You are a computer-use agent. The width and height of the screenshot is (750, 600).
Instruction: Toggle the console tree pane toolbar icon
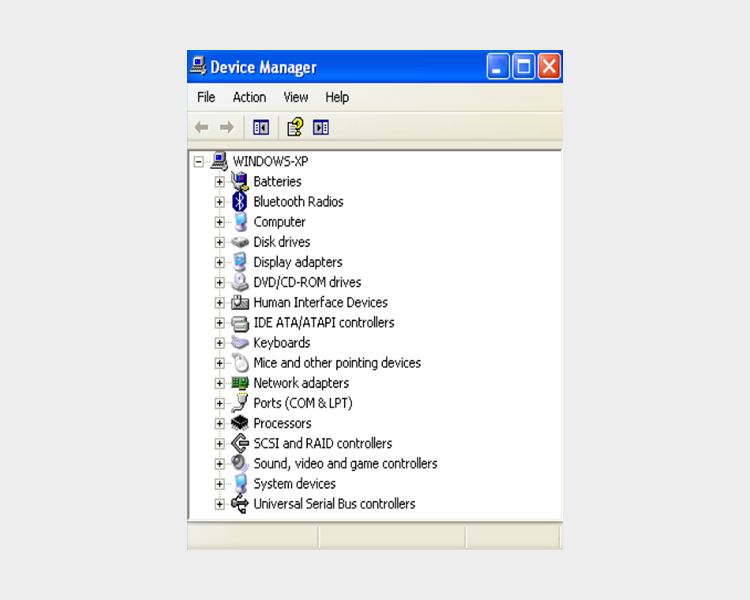261,127
